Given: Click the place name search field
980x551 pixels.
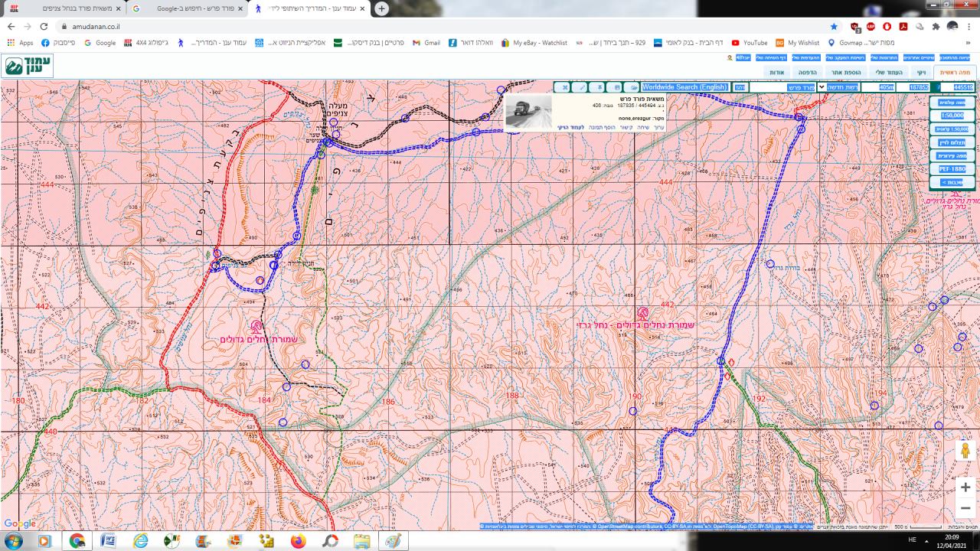Looking at the screenshot, I should 782,87.
